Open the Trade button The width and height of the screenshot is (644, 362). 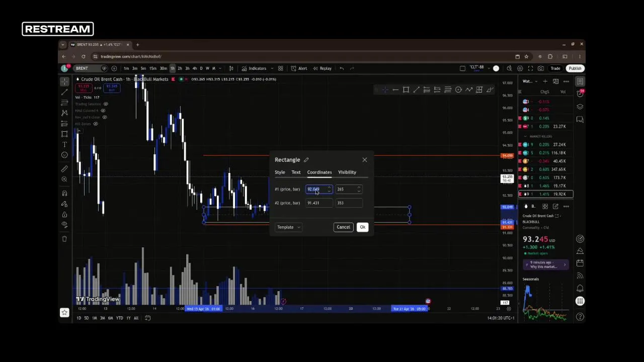(x=555, y=68)
